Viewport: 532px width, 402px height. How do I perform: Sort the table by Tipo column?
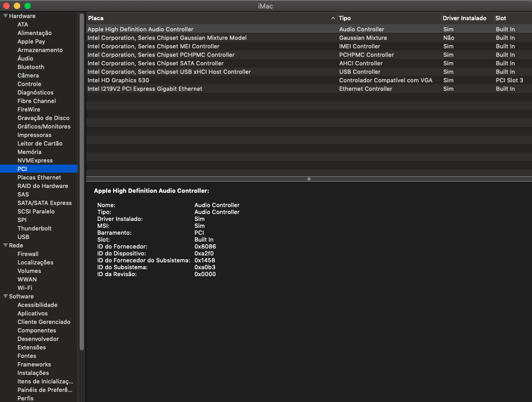coord(388,18)
